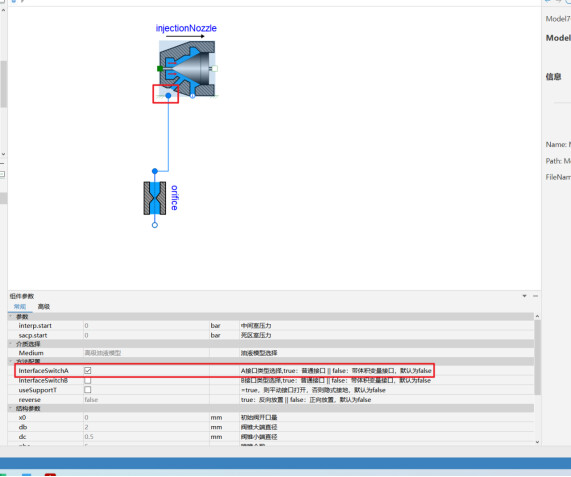The width and height of the screenshot is (571, 477).
Task: Click the bar unit of sacp.start
Action: point(215,335)
